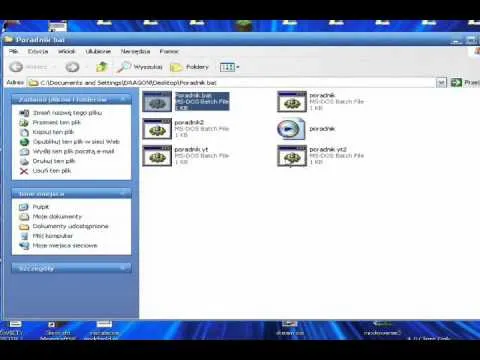This screenshot has height=360, width=480.
Task: Select the highlighted Poradnik.bat file icon
Action: point(157,102)
